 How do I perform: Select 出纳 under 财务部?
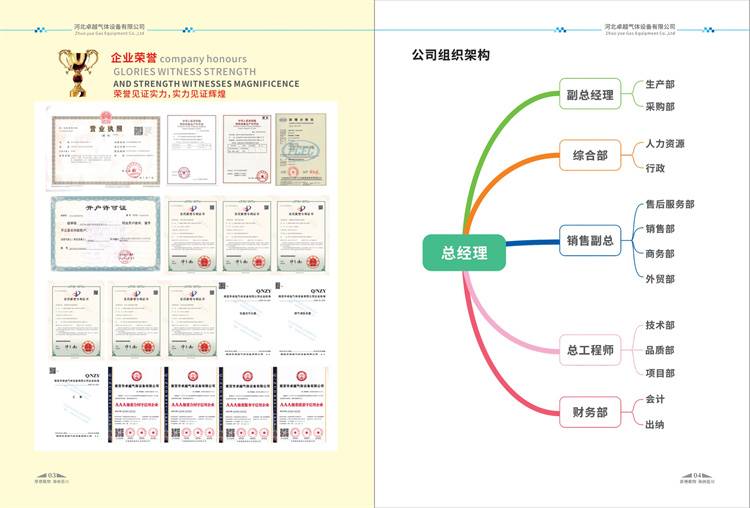[x=655, y=424]
